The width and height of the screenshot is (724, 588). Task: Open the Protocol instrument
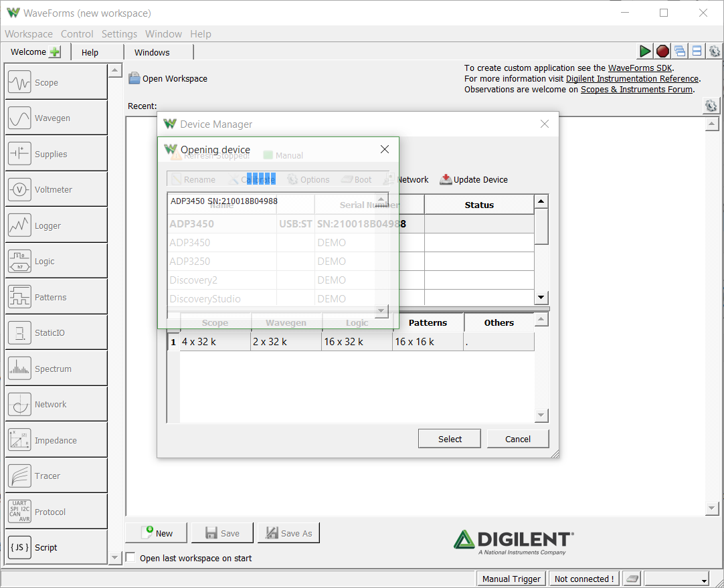coord(56,511)
